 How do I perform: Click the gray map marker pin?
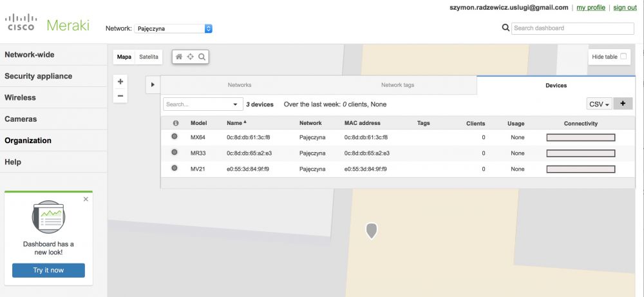372,231
